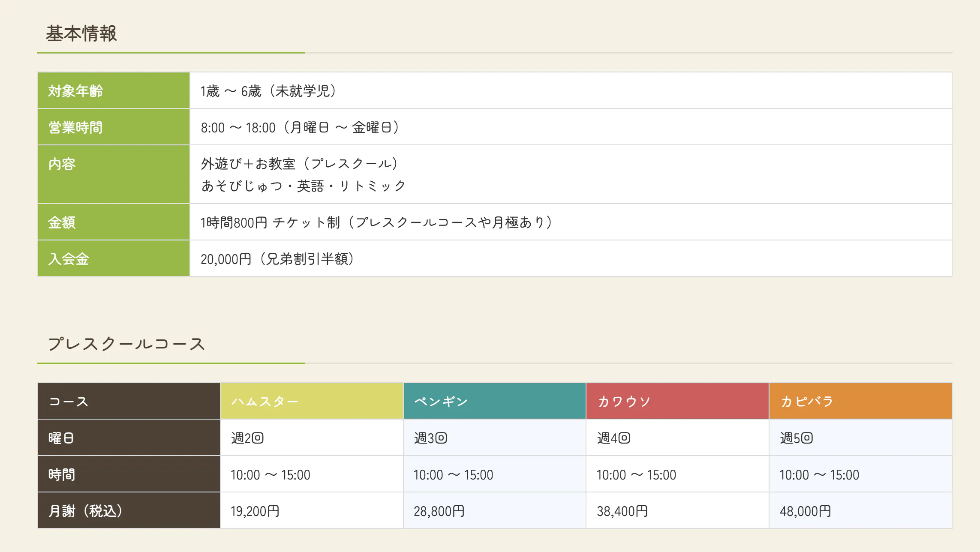Click the 月謝(税込) row header

(86, 511)
